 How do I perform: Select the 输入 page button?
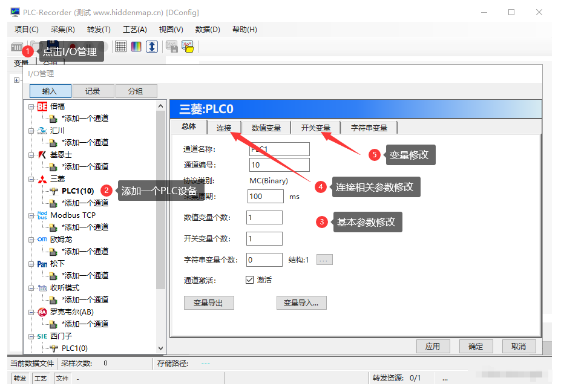(50, 91)
